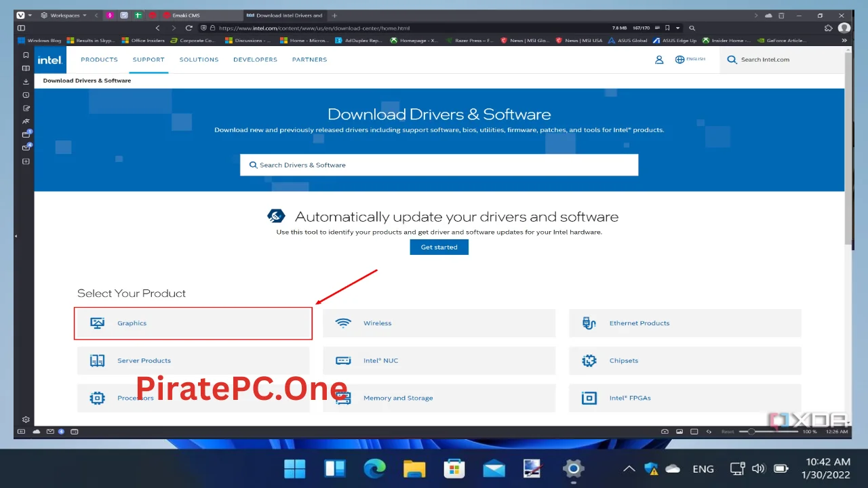Open the Windows Blog bookmark
This screenshot has width=868, height=488.
point(39,41)
